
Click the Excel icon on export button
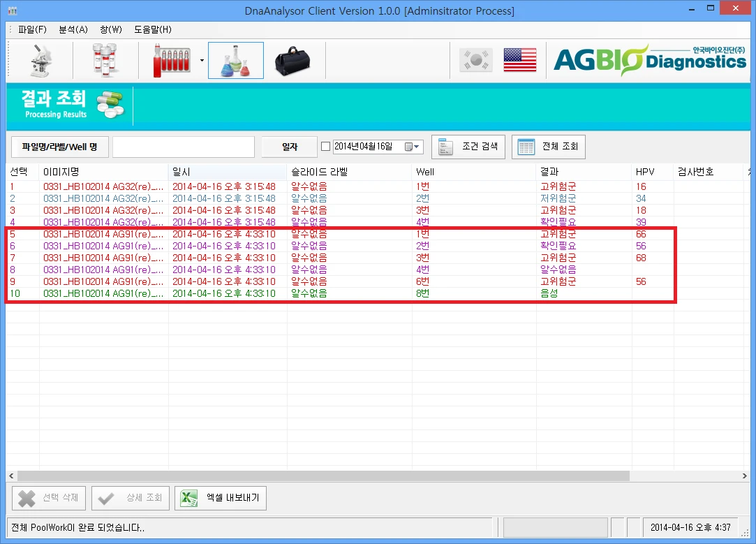point(189,498)
